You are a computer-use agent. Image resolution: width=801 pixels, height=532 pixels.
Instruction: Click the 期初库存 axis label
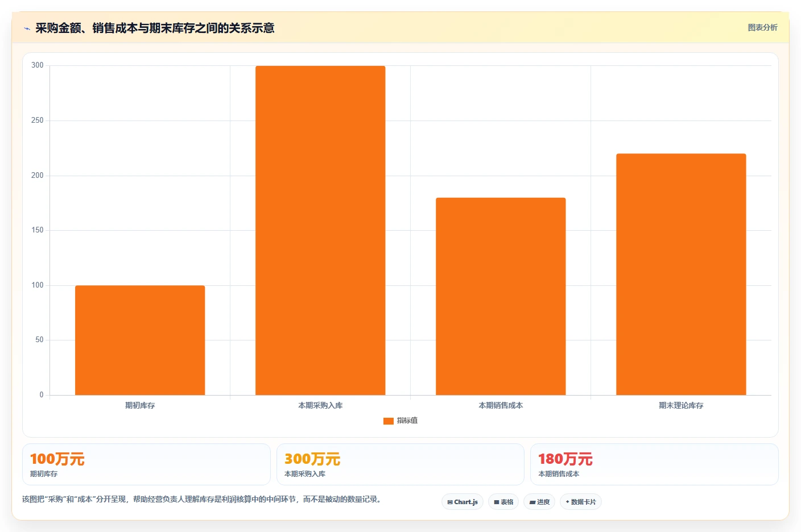click(x=140, y=405)
